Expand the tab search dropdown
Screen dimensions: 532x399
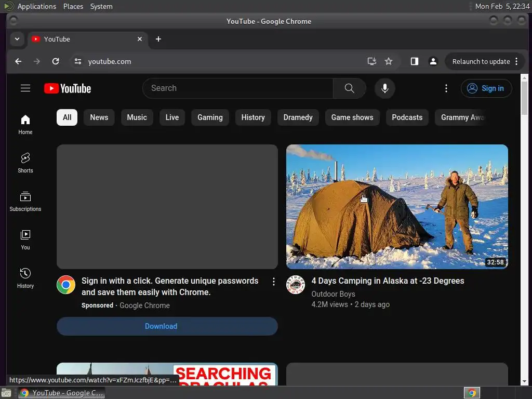click(x=17, y=39)
